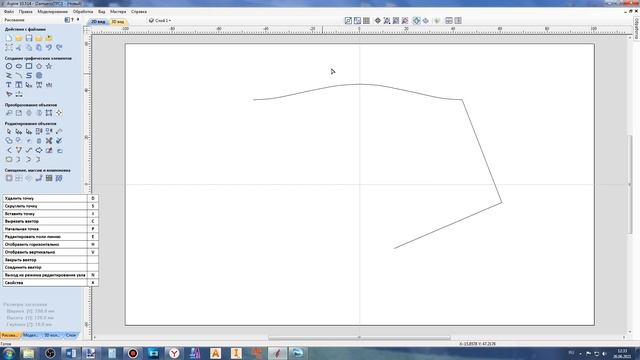
Task: Select the Draw Ellipse tool
Action: (19, 66)
